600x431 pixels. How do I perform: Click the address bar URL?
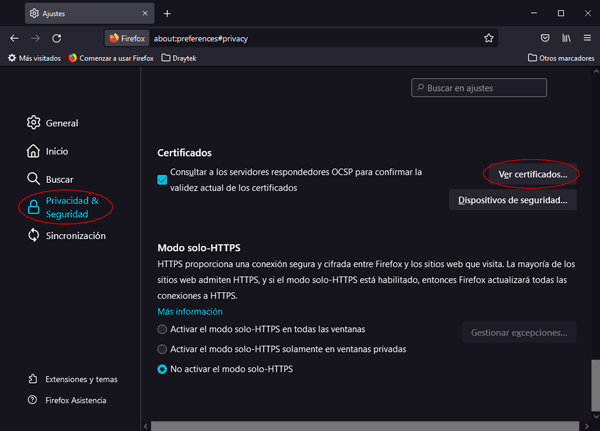pos(201,39)
